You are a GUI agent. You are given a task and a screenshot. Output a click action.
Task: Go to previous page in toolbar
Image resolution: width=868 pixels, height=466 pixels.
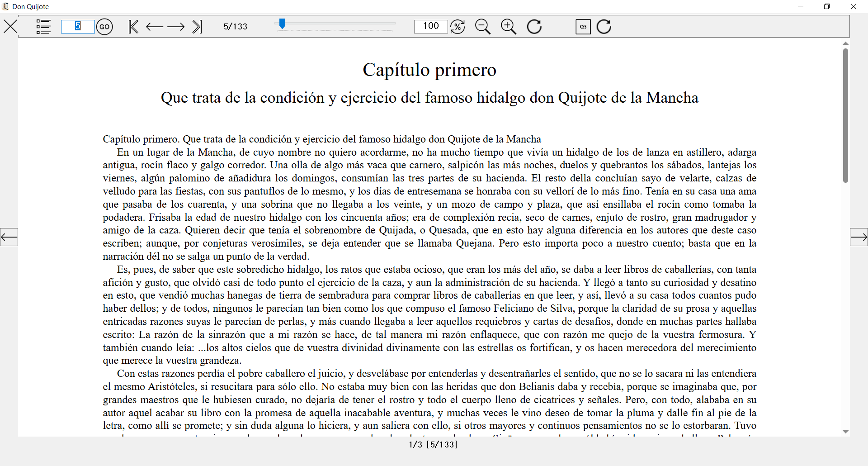[x=154, y=27]
